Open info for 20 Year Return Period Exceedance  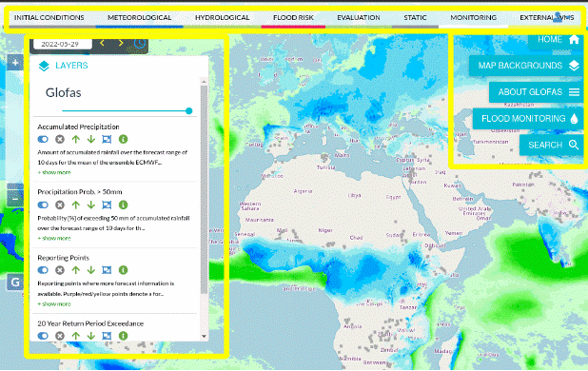tap(123, 336)
